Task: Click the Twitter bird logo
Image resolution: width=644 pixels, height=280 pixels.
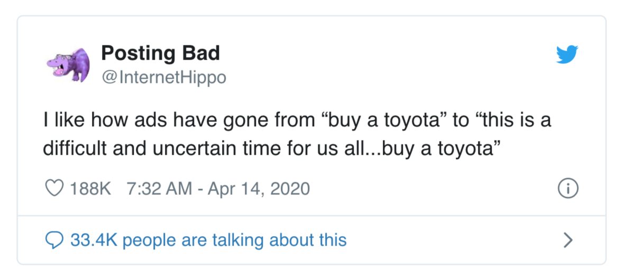Action: [x=567, y=54]
